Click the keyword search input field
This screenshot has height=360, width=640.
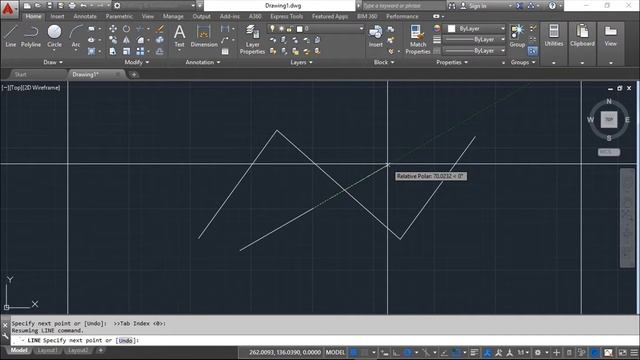[403, 6]
